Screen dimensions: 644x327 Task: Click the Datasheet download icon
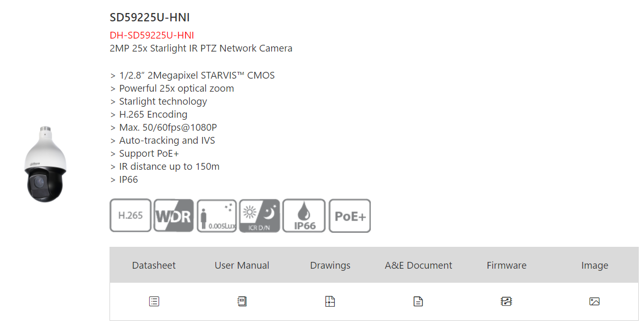tap(154, 301)
